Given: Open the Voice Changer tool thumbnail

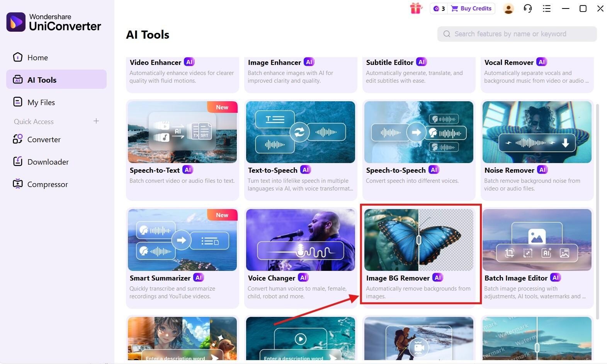Looking at the screenshot, I should click(x=301, y=240).
